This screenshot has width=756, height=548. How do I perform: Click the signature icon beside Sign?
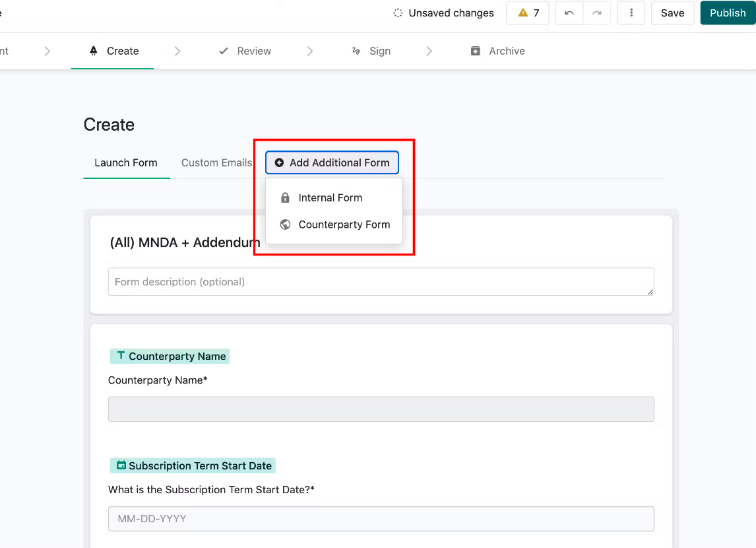[x=356, y=51]
